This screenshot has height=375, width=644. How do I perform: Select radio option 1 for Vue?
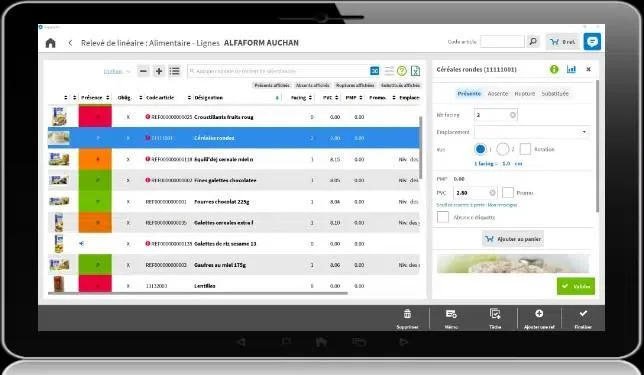(x=480, y=149)
